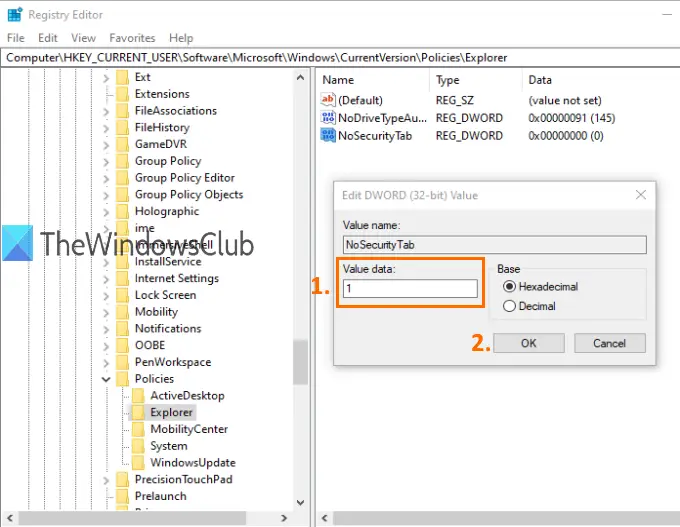Click the MobilityCenter folder icon
This screenshot has height=527, width=680.
click(x=138, y=429)
